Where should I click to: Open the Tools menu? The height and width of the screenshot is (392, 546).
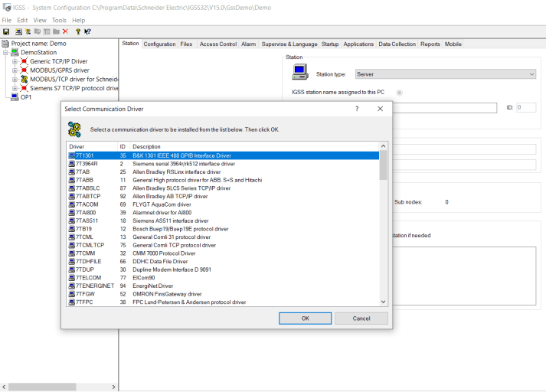pos(59,20)
